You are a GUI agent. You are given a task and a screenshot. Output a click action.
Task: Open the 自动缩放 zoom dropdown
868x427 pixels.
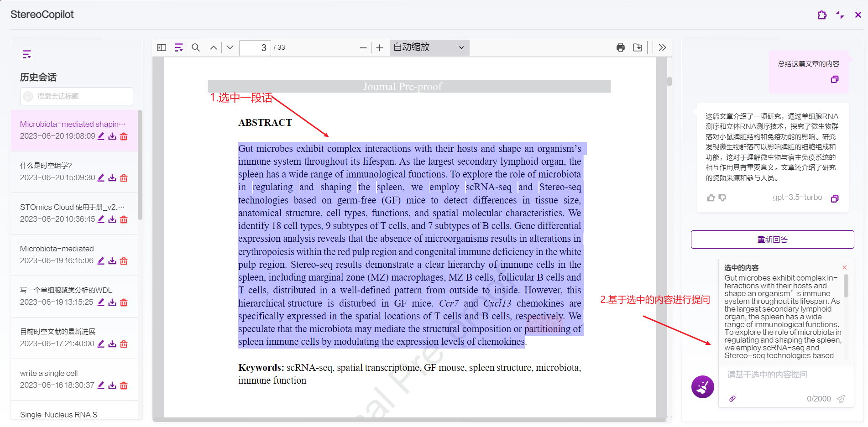click(x=429, y=47)
